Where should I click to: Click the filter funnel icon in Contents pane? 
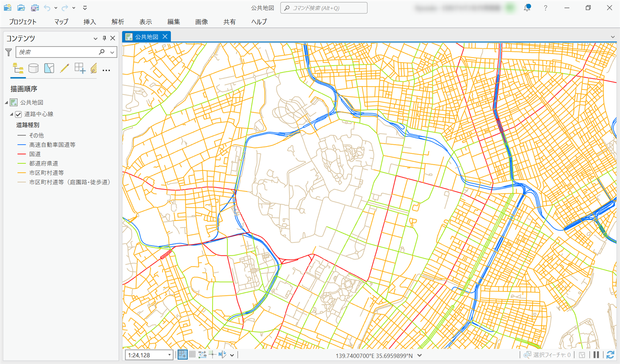[8, 52]
